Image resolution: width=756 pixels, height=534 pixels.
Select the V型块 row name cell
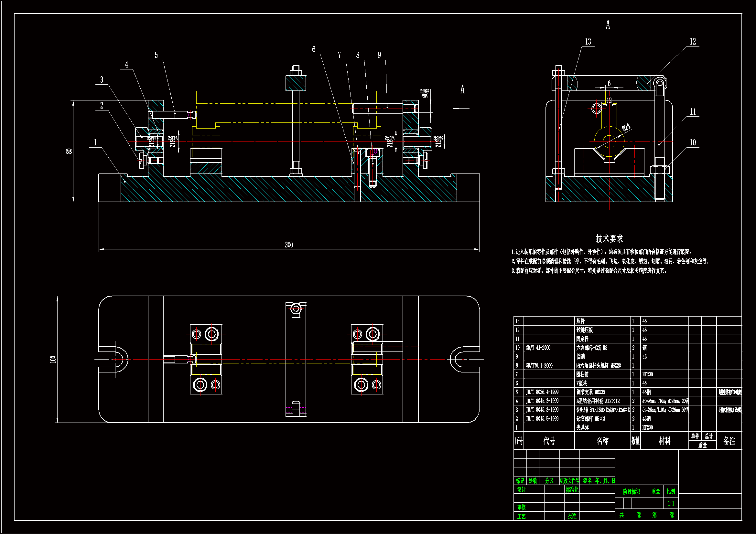pos(581,383)
